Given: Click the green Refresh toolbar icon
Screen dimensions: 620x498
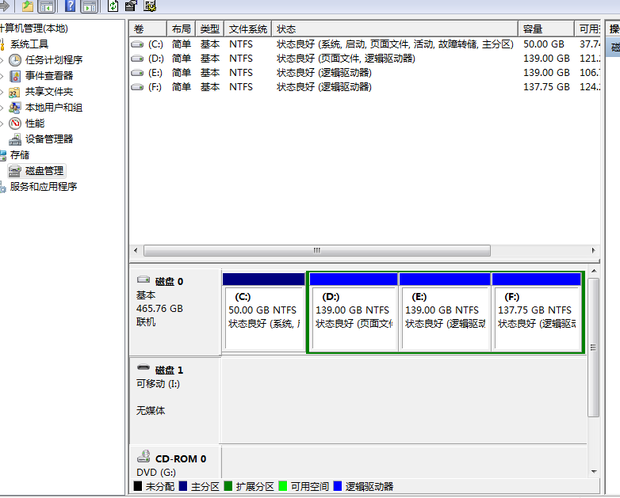Looking at the screenshot, I should tap(112, 6).
